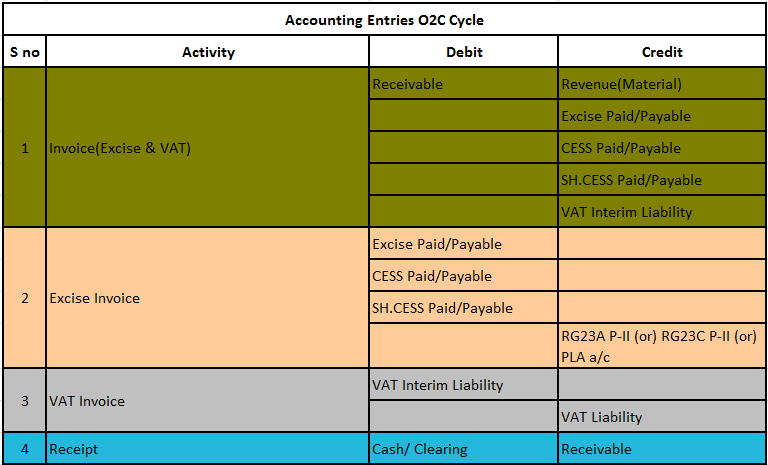Viewport: 768px width, 465px height.
Task: Select the "Accounting Entries O2C Cycle" title cell
Action: (x=384, y=20)
